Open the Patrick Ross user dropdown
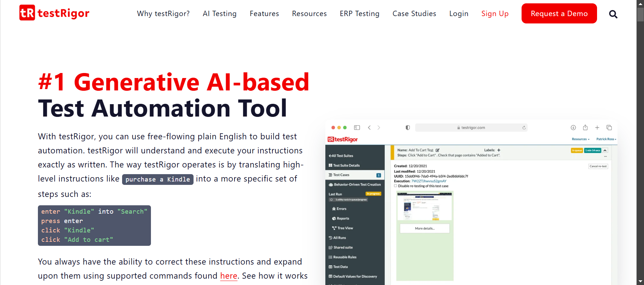 [606, 139]
